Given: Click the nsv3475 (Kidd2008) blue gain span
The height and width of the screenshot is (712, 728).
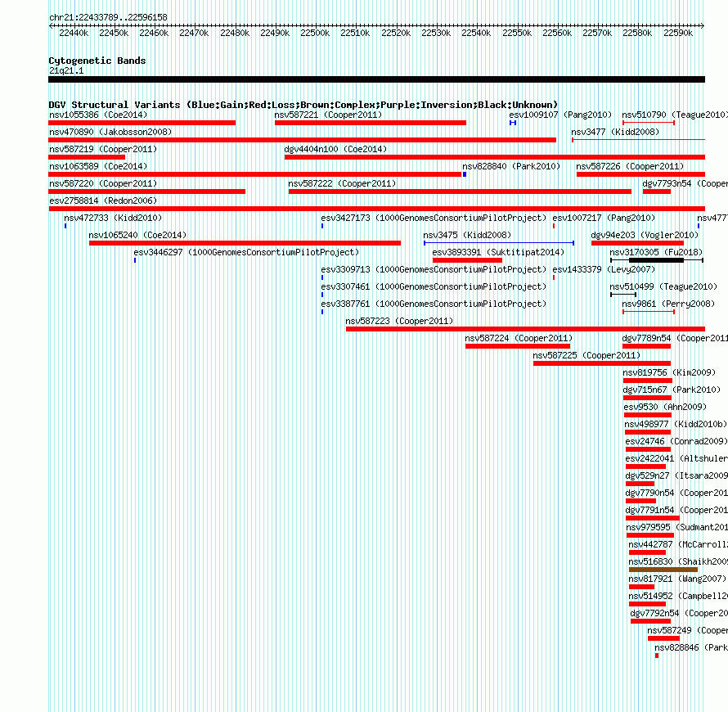Looking at the screenshot, I should (499, 243).
